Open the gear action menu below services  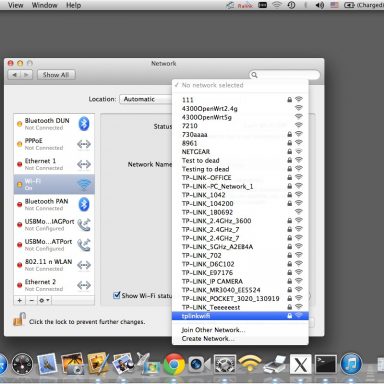pos(44,300)
